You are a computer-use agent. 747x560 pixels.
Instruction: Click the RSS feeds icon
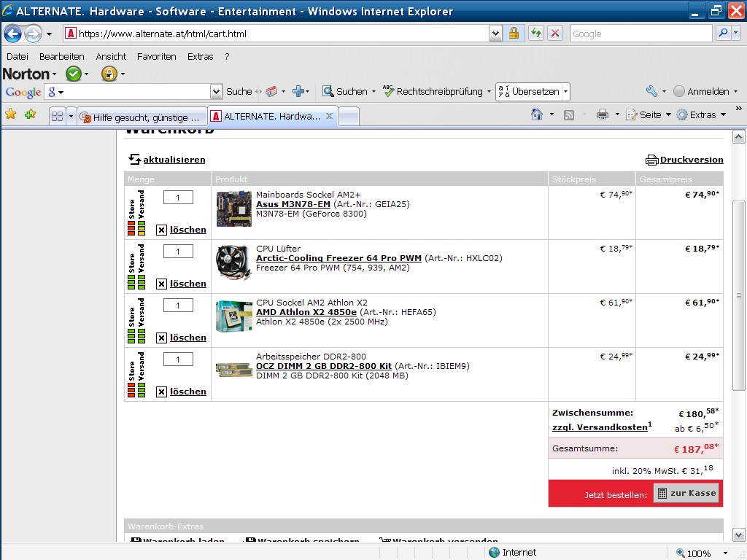coord(569,114)
